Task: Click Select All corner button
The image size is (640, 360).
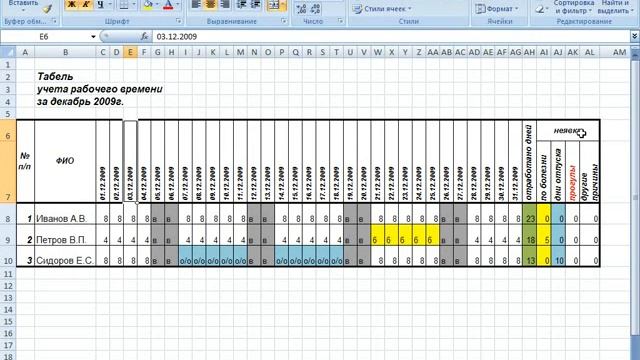Action: pos(8,52)
